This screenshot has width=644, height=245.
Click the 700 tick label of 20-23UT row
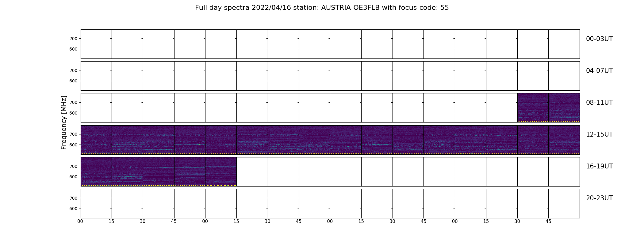73,198
